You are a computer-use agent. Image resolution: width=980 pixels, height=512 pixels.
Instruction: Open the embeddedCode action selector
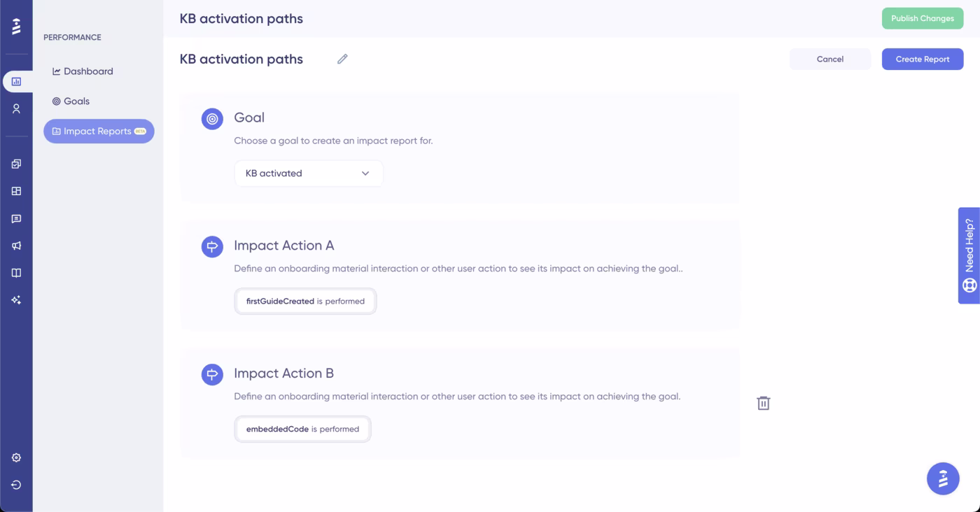[302, 429]
